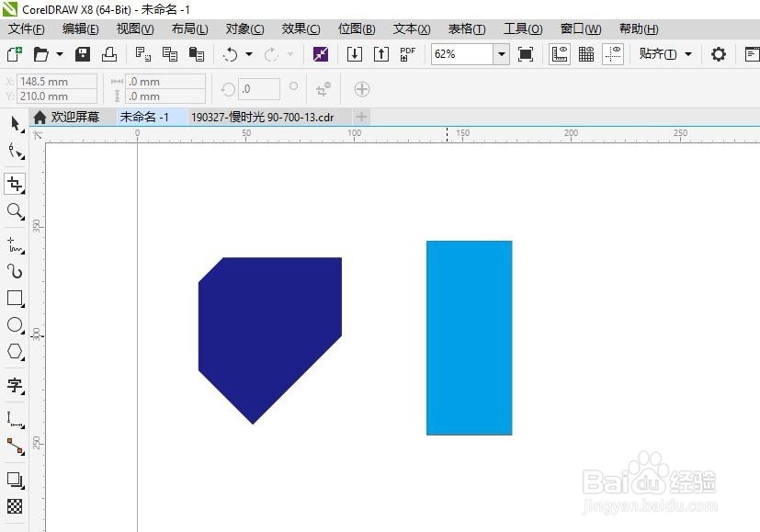Expand the Open file dropdown arrow
Screen dimensions: 760x532
click(59, 54)
